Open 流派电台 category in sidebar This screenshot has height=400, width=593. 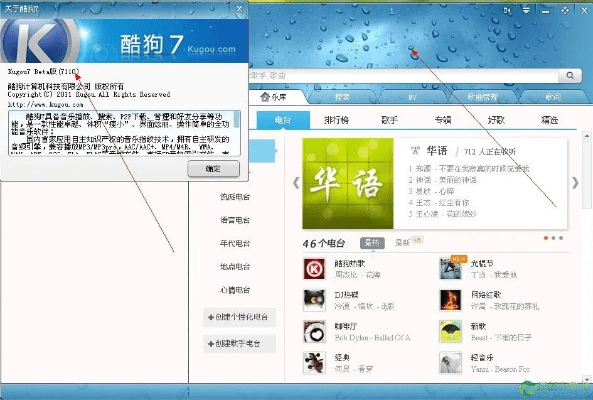pos(235,197)
